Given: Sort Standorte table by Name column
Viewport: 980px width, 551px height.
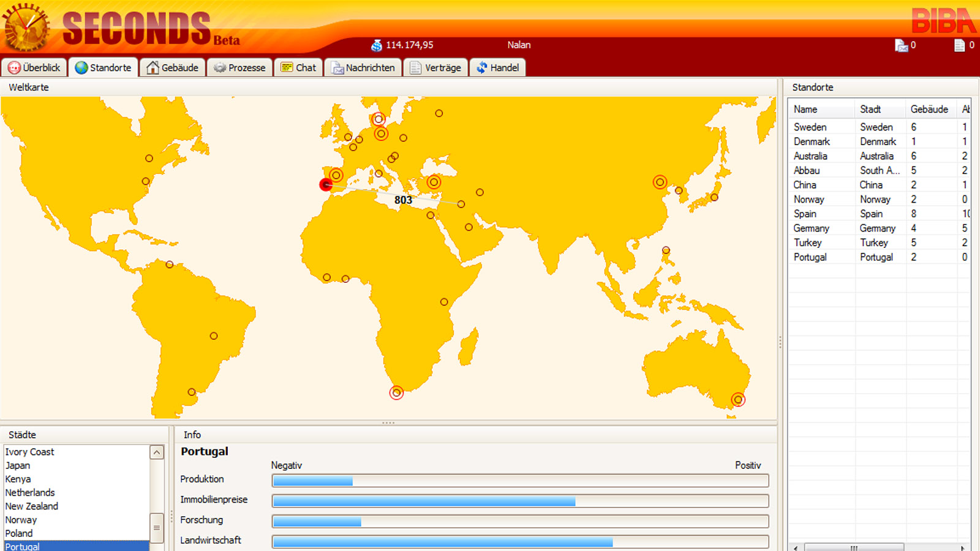Looking at the screenshot, I should (805, 110).
